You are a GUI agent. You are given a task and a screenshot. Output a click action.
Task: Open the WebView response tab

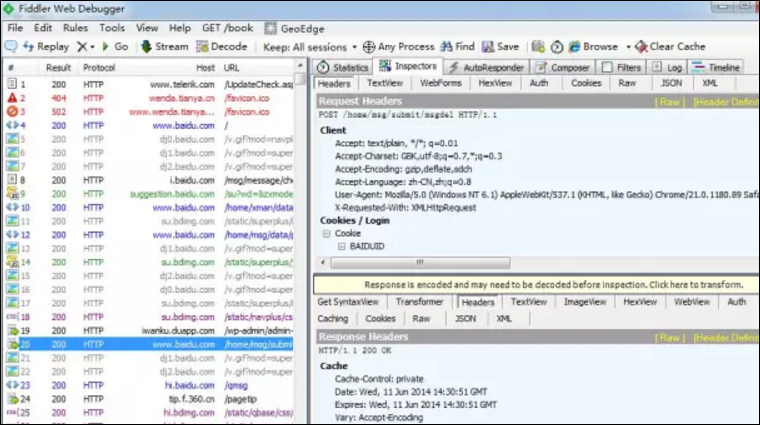(x=692, y=302)
